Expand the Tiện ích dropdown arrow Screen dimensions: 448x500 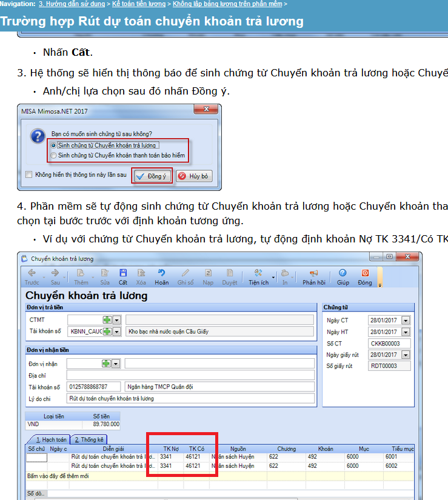coord(273,278)
